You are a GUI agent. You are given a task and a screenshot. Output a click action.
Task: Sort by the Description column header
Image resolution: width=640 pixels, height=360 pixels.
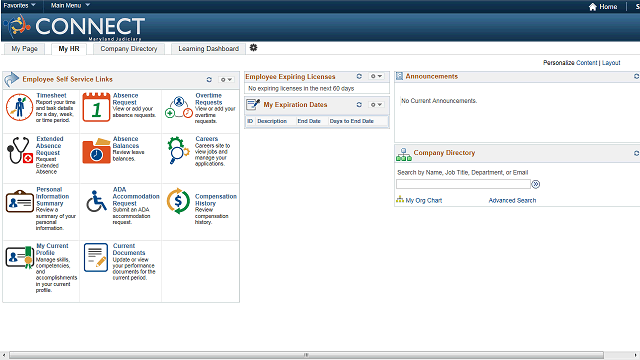pos(272,121)
